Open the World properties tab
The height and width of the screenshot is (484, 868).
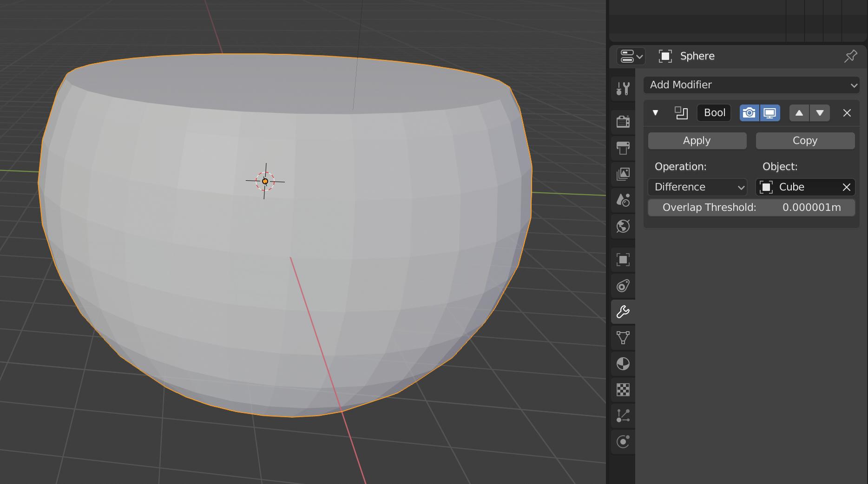coord(623,226)
